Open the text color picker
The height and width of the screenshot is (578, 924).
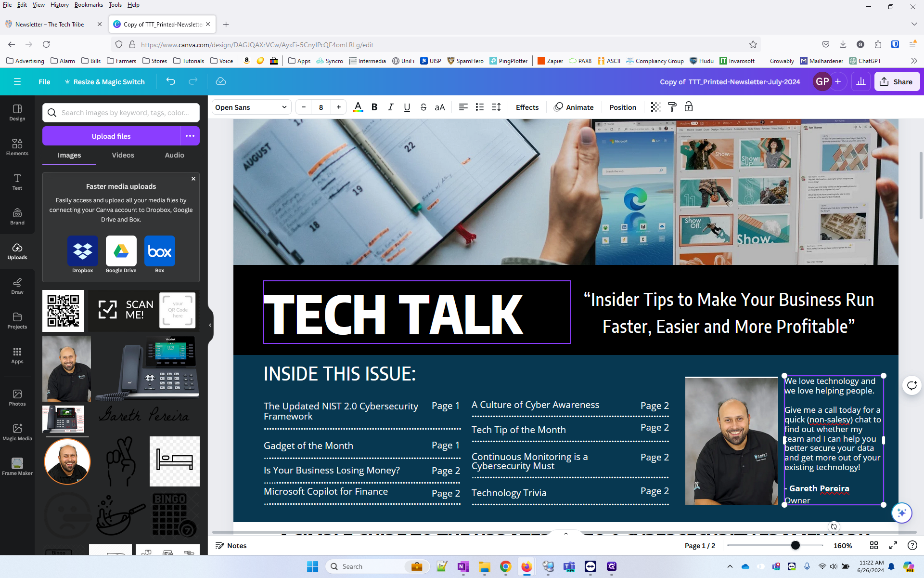point(358,107)
